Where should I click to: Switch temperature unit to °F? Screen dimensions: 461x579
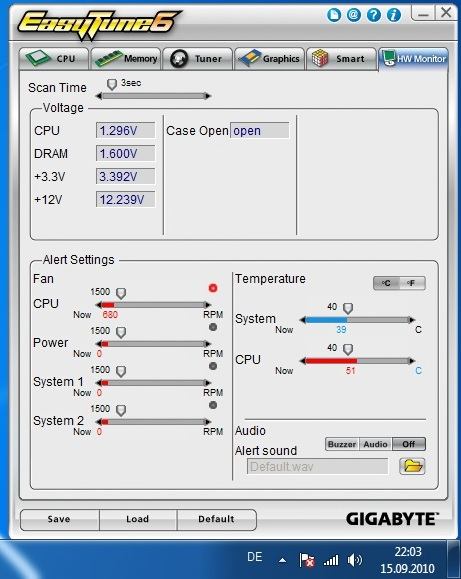tap(412, 283)
